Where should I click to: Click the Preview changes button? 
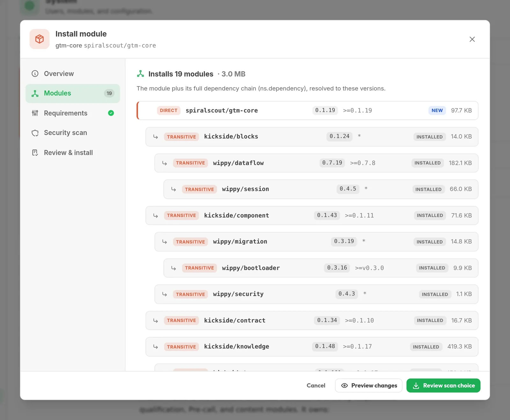(x=368, y=386)
